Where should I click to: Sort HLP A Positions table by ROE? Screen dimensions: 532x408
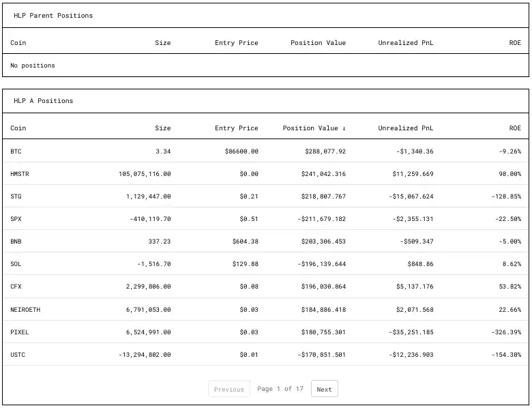point(514,128)
